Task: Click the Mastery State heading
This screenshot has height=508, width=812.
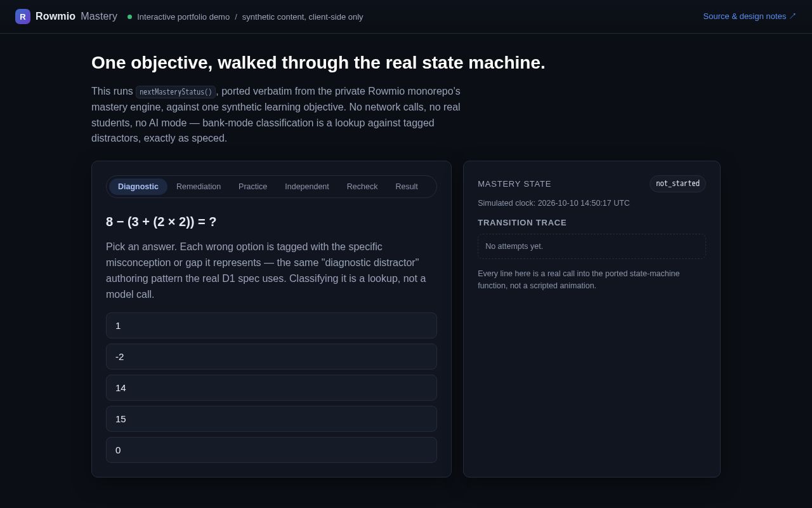Action: [x=514, y=184]
